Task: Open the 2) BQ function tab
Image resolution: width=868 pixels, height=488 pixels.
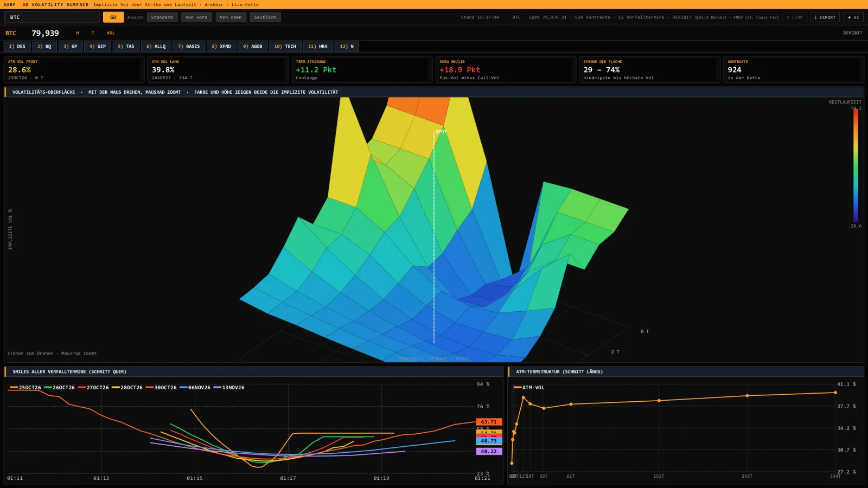Action: 44,47
